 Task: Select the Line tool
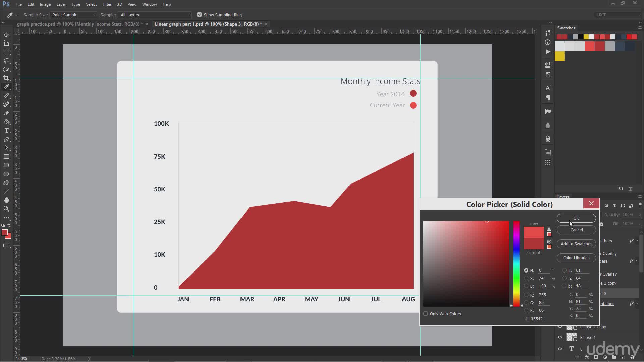pyautogui.click(x=6, y=191)
